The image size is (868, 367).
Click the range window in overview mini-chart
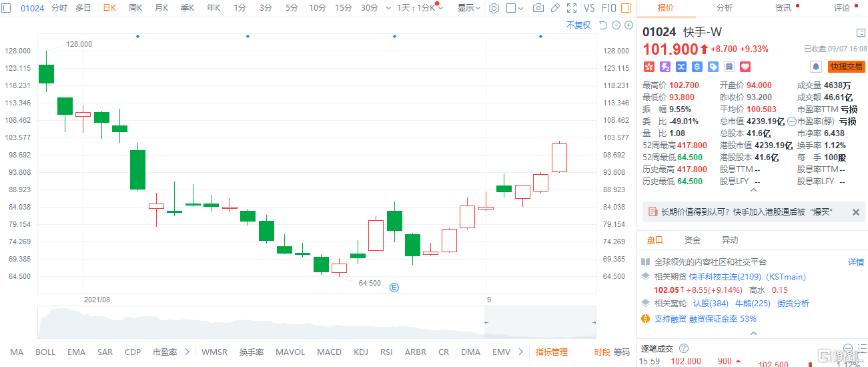tap(540, 323)
